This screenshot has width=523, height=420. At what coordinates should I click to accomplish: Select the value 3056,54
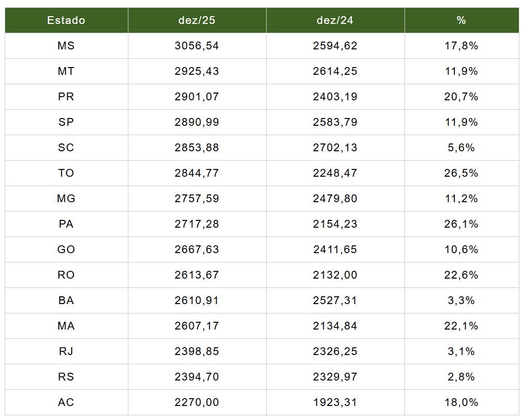pyautogui.click(x=197, y=46)
